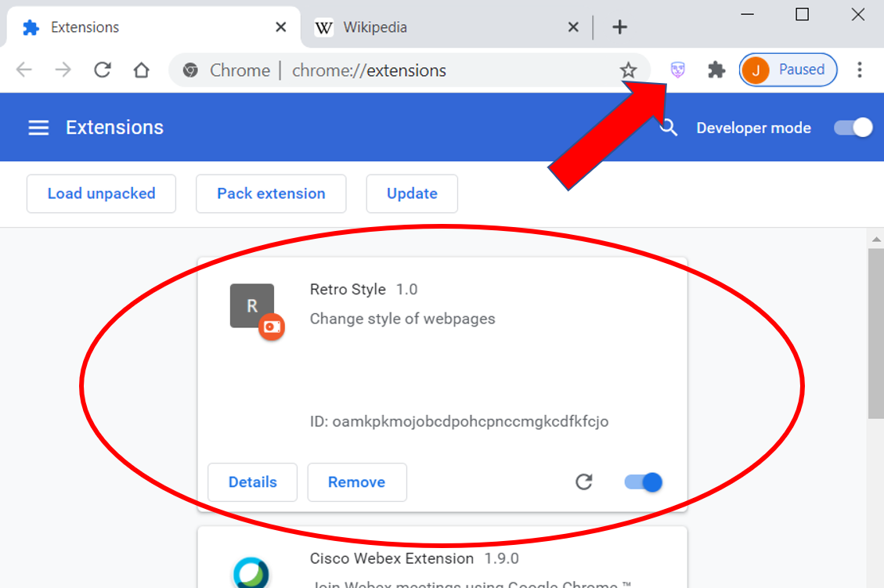Click the Retro Style R icon
Image resolution: width=884 pixels, height=588 pixels.
click(x=252, y=305)
